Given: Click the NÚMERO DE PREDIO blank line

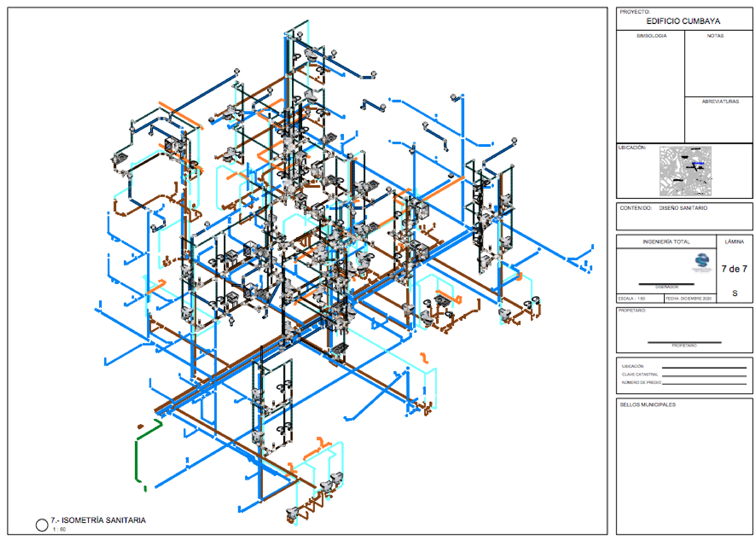Looking at the screenshot, I should 704,384.
